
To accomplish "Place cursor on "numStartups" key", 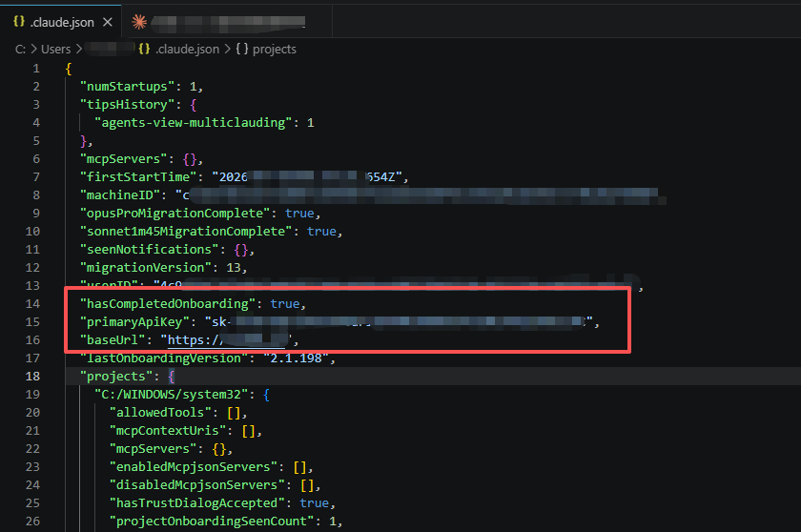I will pos(127,87).
